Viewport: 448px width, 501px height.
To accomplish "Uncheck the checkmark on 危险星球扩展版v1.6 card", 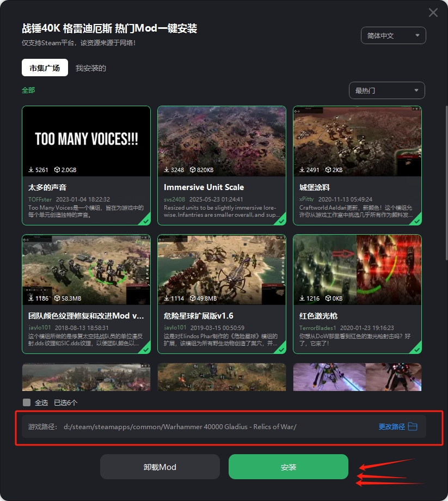I will point(281,349).
